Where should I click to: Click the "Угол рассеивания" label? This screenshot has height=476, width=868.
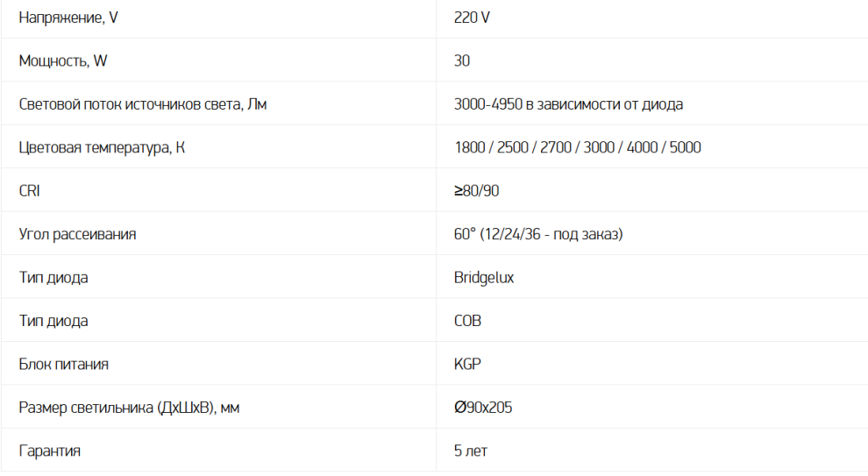tap(77, 234)
